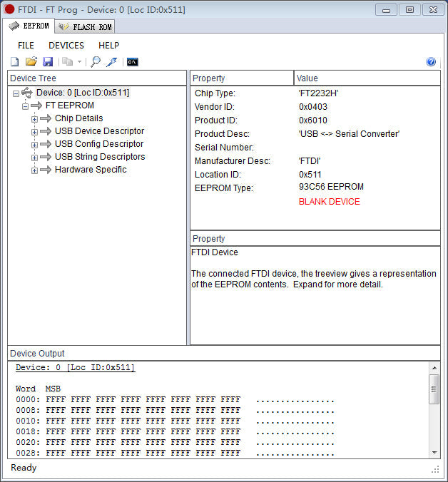The image size is (448, 482).
Task: Expand the USB Device Descriptor node
Action: click(34, 132)
